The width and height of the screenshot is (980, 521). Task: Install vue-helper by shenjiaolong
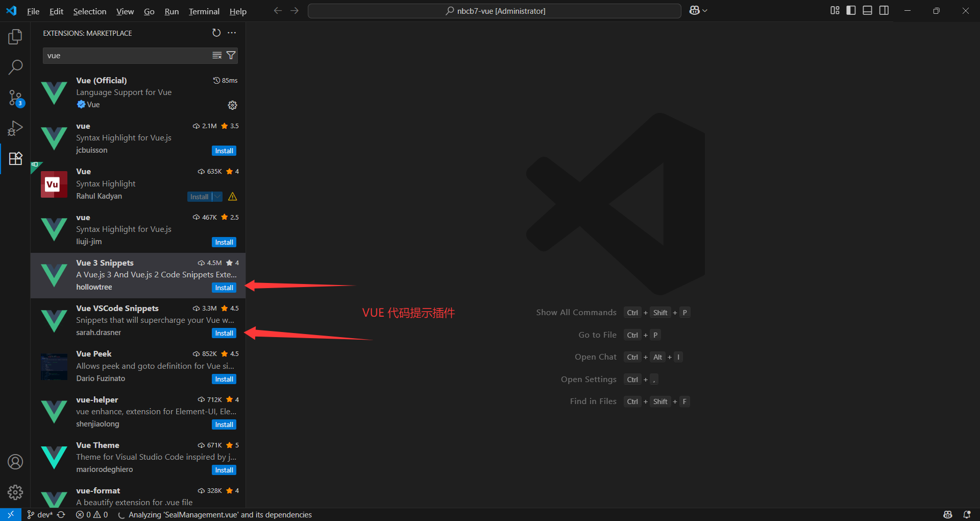[x=224, y=424]
